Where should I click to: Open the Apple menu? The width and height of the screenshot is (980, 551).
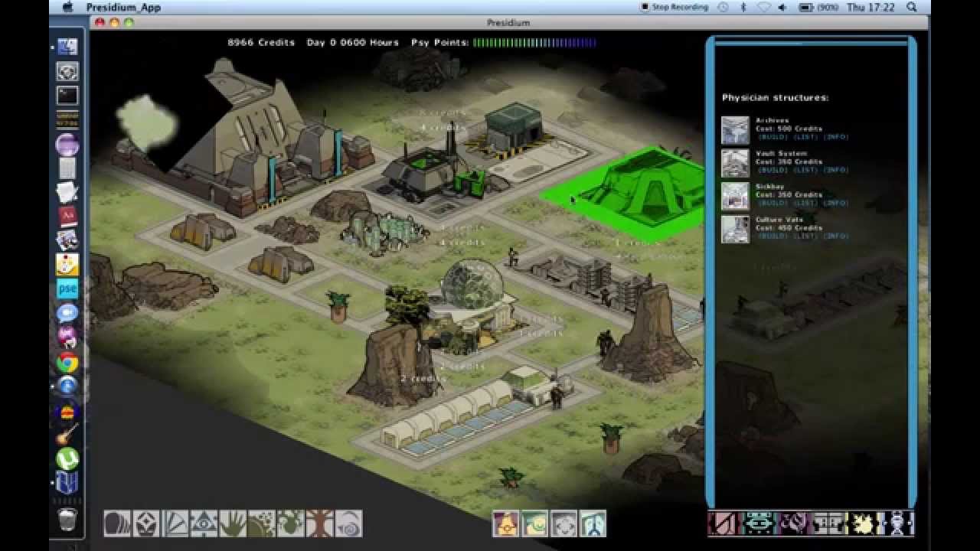67,7
